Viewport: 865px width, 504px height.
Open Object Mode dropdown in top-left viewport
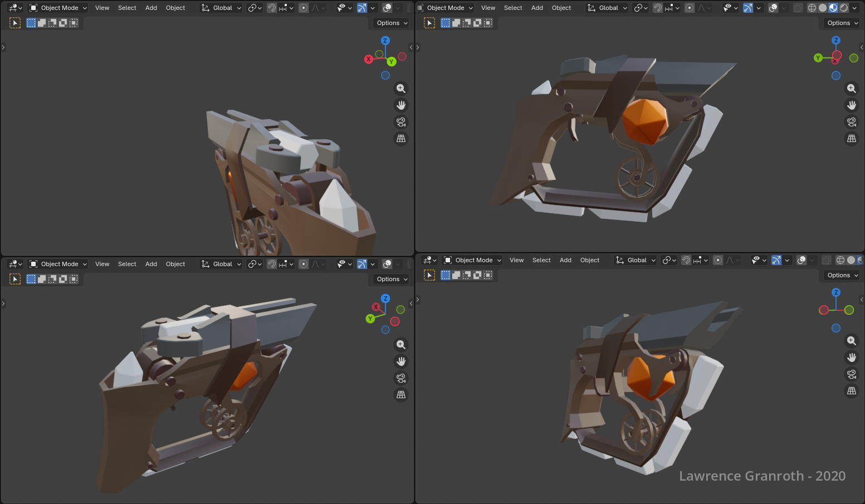(58, 8)
